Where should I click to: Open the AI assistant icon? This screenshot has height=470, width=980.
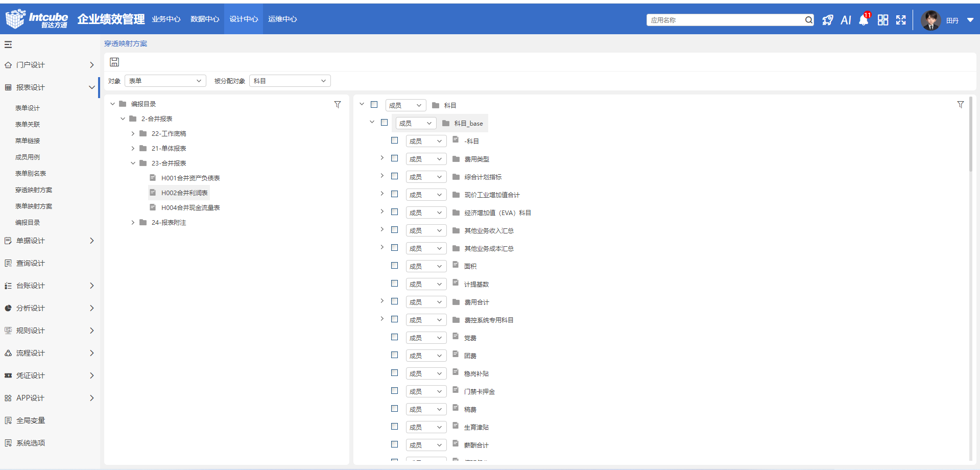846,20
